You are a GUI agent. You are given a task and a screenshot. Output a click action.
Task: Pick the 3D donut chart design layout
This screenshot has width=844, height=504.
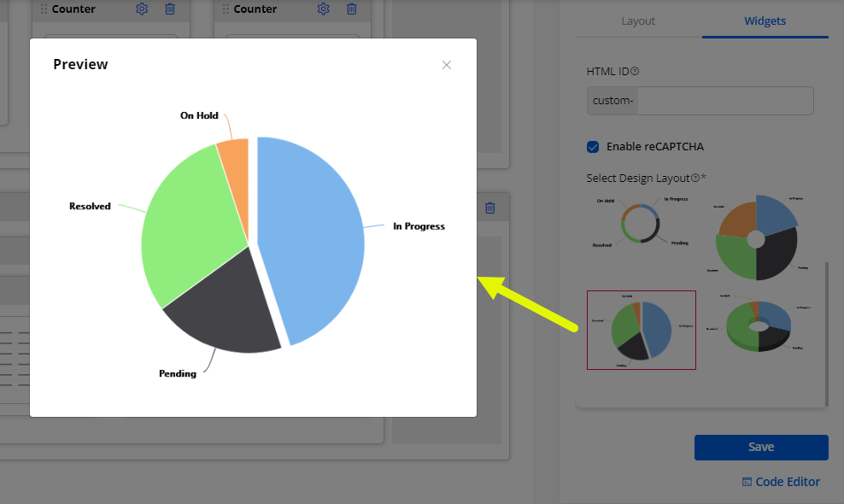point(757,326)
